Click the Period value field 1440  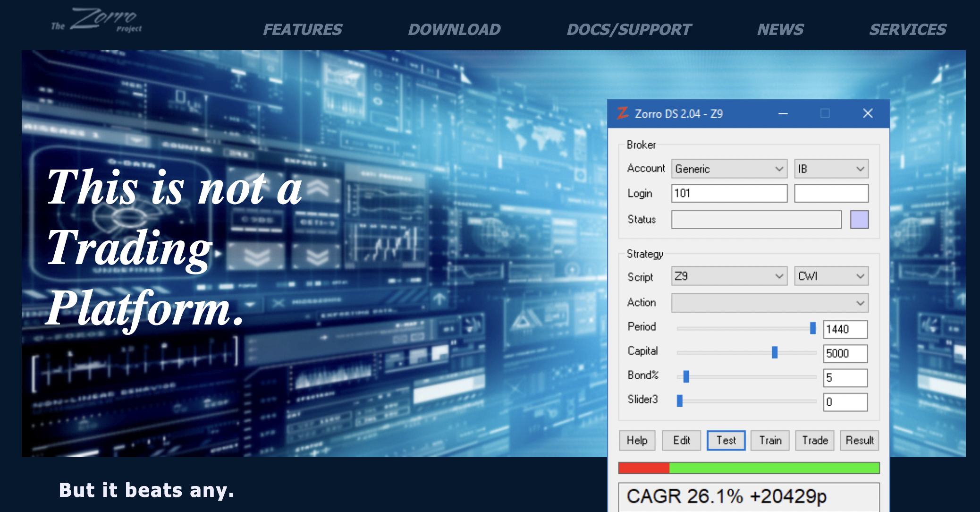(x=845, y=329)
